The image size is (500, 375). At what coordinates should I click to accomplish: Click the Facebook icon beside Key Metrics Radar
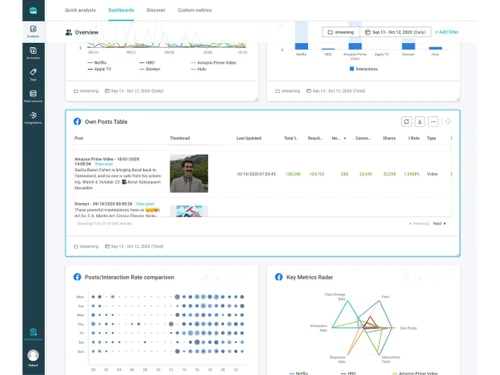click(x=279, y=277)
